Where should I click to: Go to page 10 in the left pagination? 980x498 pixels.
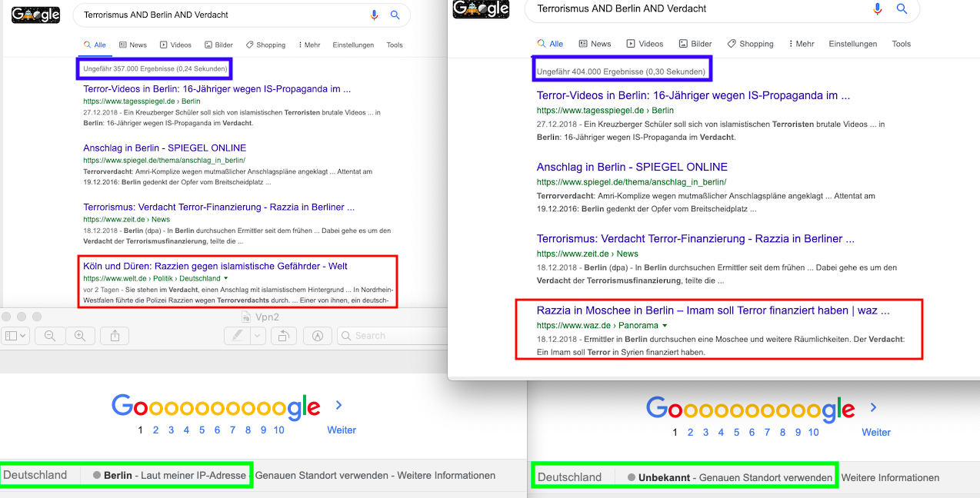click(x=278, y=430)
